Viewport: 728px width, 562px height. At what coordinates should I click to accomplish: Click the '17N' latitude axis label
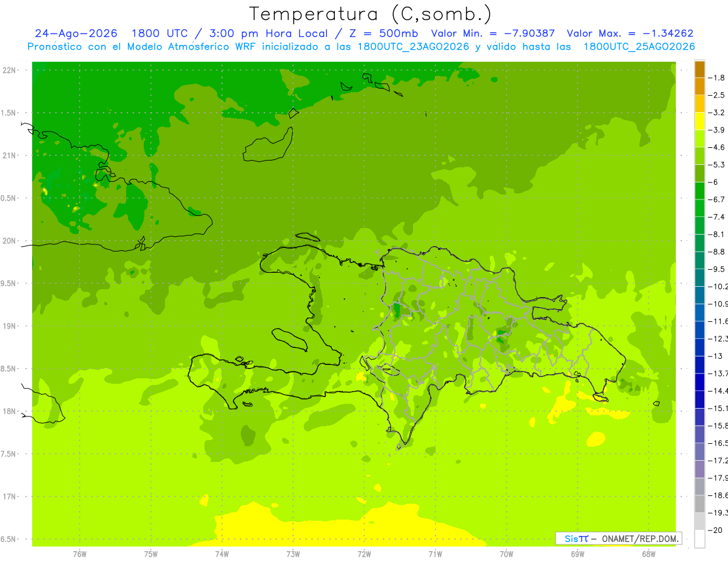[10, 497]
